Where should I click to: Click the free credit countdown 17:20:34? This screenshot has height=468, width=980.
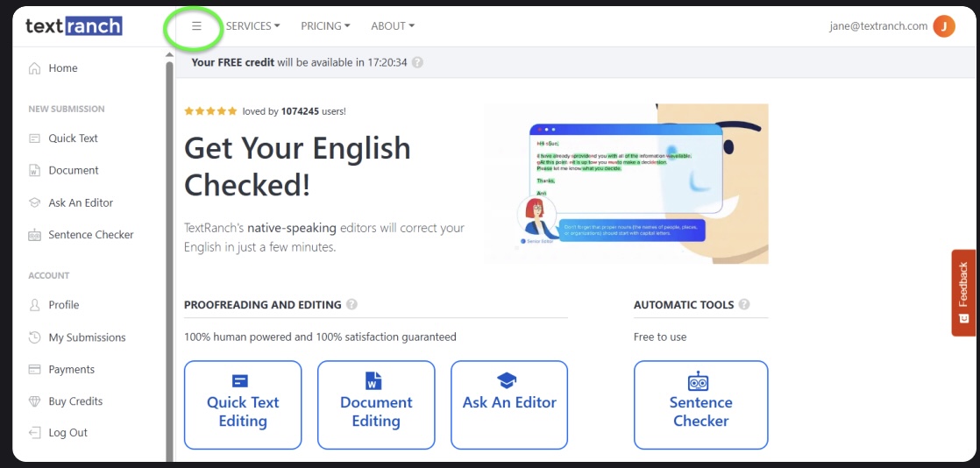point(387,62)
